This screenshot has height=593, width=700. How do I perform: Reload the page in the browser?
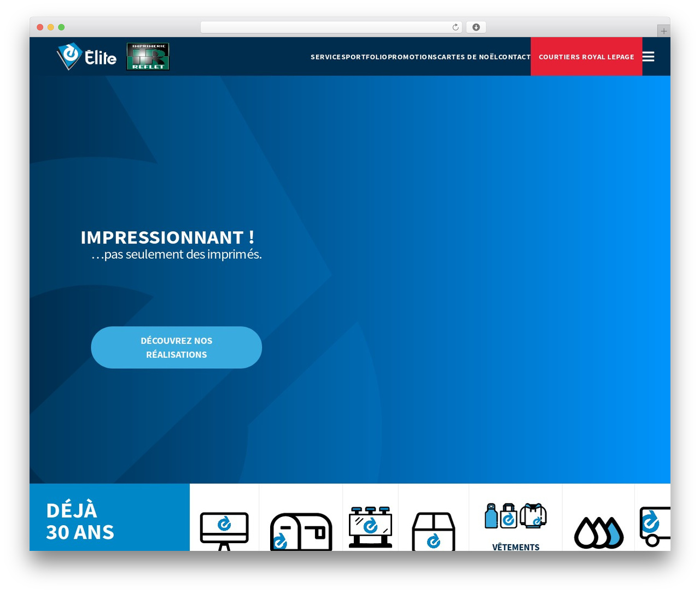click(456, 27)
